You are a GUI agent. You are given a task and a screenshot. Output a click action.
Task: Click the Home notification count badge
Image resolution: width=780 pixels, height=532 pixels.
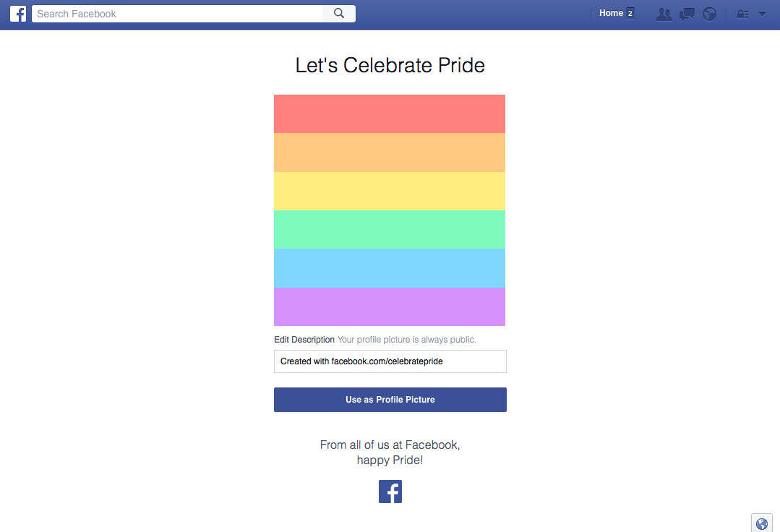coord(630,14)
